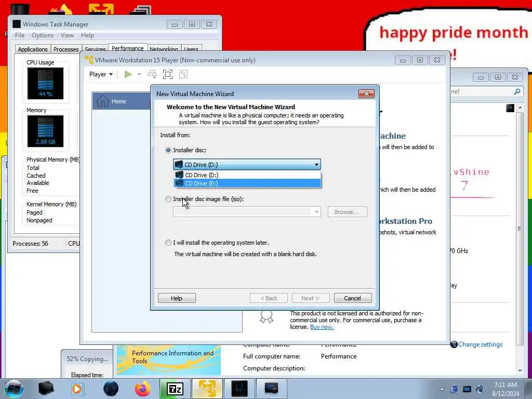This screenshot has width=532, height=399.
Task: Open the View menu in Task Manager
Action: coord(67,35)
